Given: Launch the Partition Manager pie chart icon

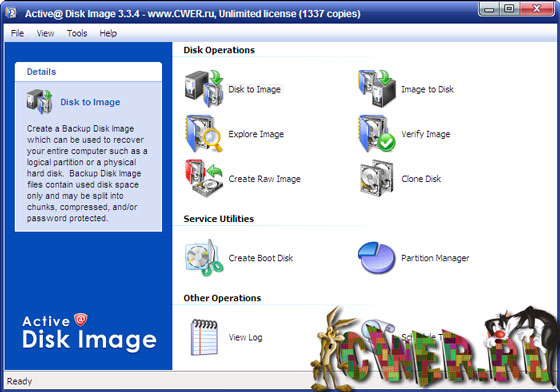Looking at the screenshot, I should [x=376, y=258].
